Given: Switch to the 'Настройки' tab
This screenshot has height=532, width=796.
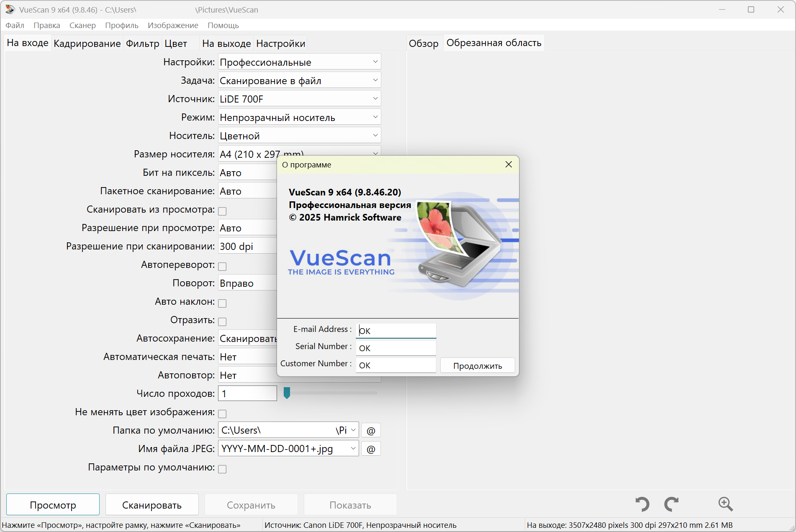Looking at the screenshot, I should (x=281, y=44).
